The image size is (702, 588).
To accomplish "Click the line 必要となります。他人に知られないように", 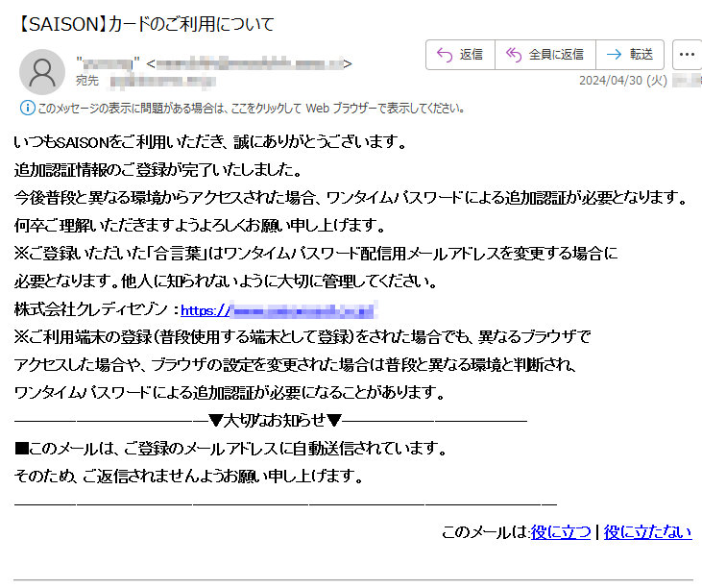I will pos(226,282).
